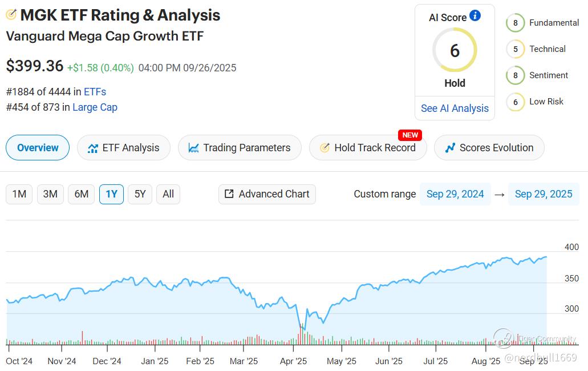Open the ETF Analysis tab
Viewport: 588px width, 371px height.
123,148
